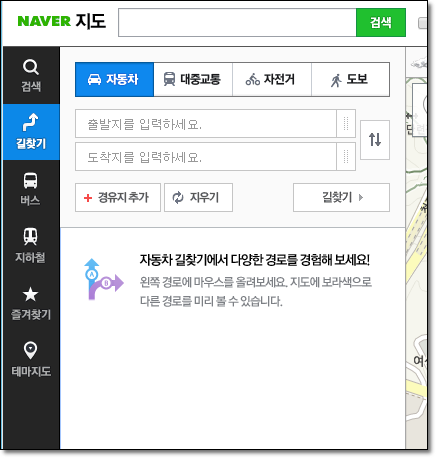Click the NAVER 지도 logo
Screen dimensions: 436x458
click(x=62, y=21)
